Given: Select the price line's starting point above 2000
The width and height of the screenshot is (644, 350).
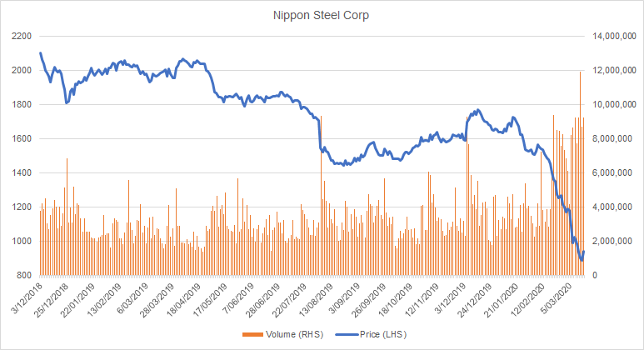Looking at the screenshot, I should (x=40, y=53).
